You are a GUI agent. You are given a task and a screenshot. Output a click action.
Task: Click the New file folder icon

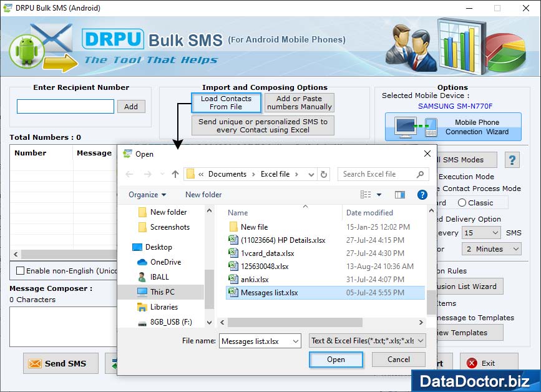click(233, 227)
